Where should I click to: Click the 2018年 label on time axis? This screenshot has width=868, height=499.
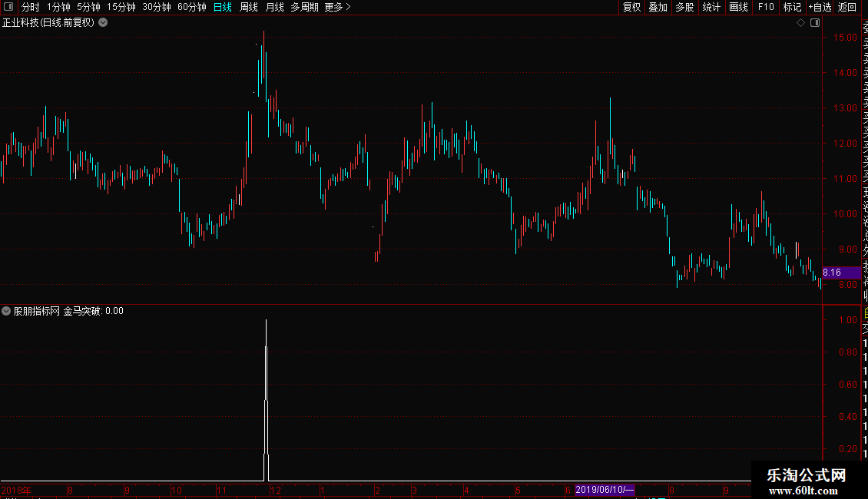pos(16,490)
